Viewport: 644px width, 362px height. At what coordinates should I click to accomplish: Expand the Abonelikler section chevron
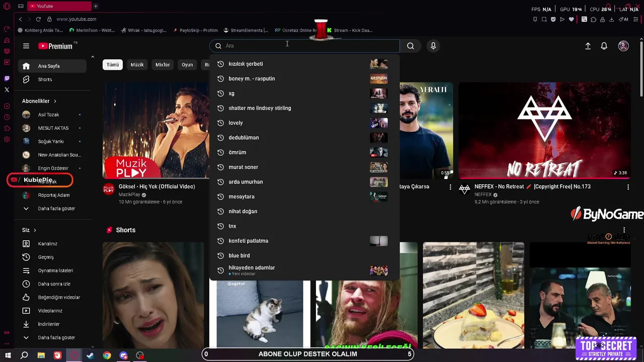pyautogui.click(x=55, y=101)
